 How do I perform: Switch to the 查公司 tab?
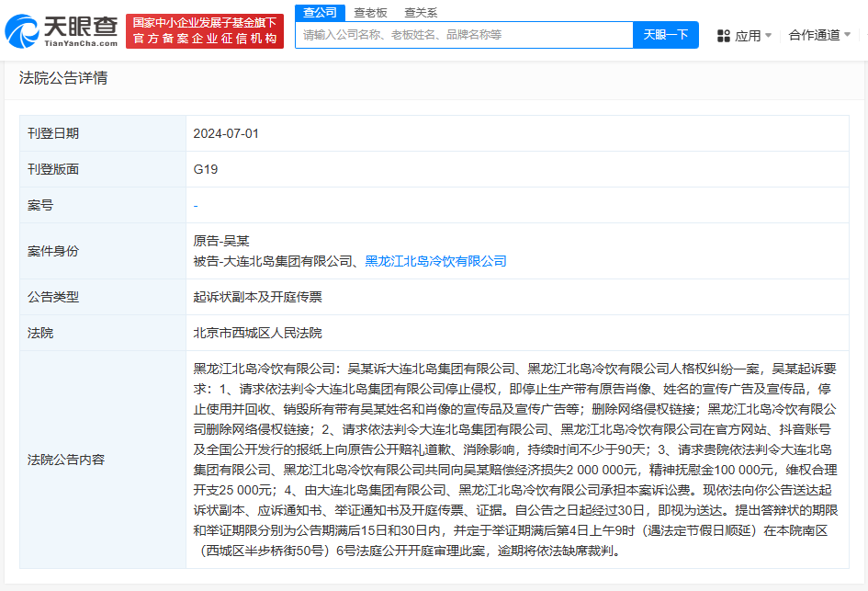(320, 12)
